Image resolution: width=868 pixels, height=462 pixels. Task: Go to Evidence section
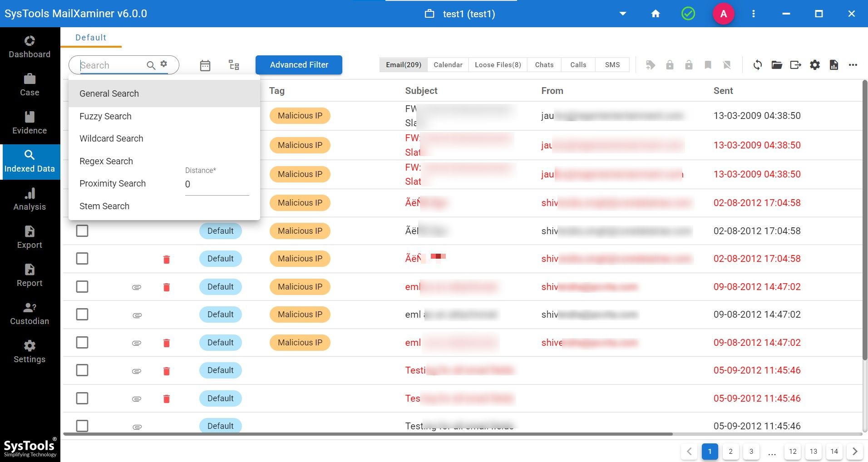[x=30, y=123]
